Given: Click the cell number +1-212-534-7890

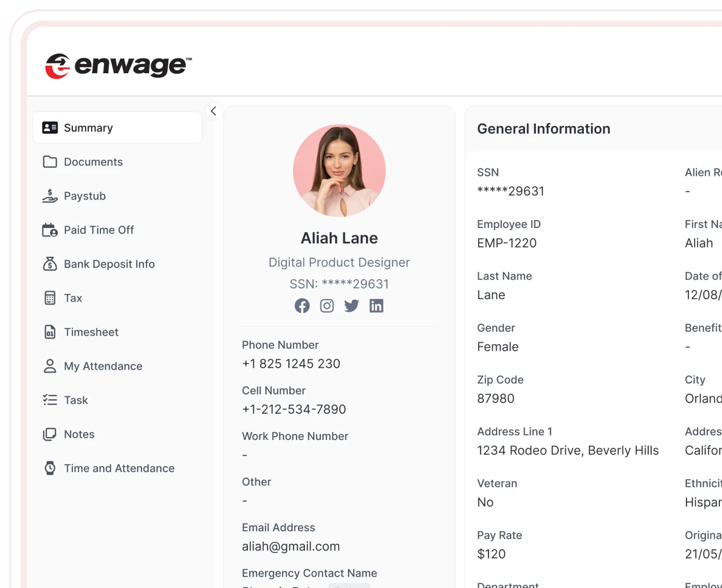Looking at the screenshot, I should [x=293, y=409].
